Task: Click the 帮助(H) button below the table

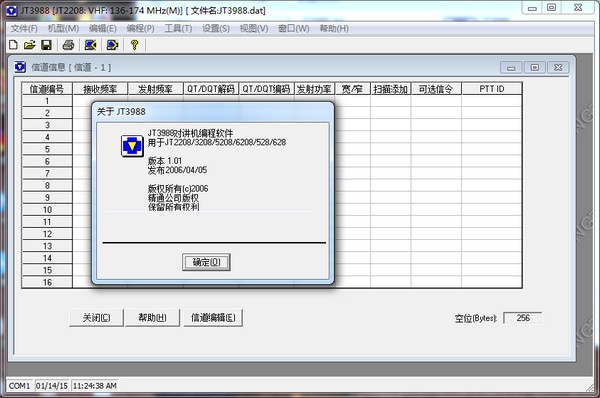Action: [152, 318]
